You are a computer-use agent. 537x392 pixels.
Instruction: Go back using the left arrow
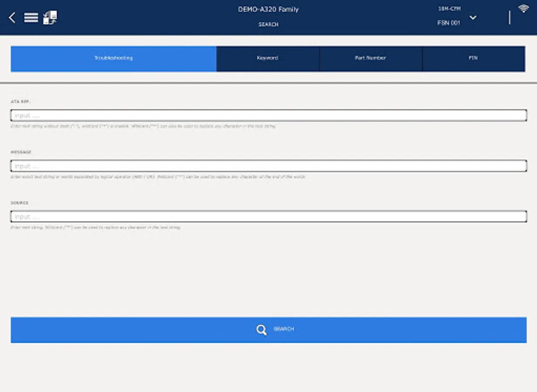click(x=12, y=17)
